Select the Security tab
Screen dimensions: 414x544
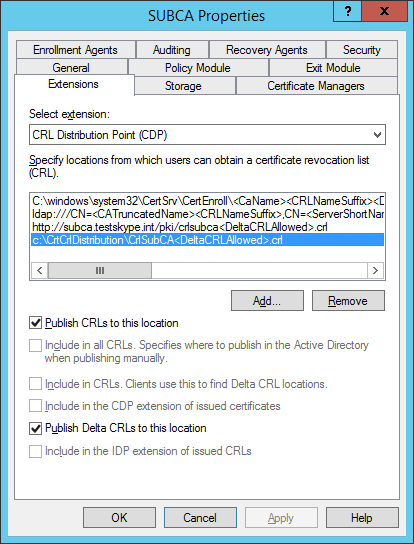pos(362,50)
